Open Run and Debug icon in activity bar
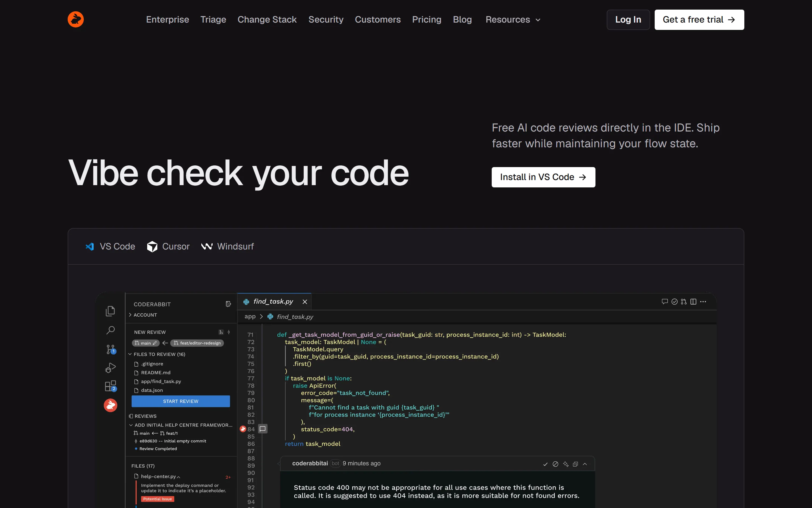This screenshot has height=508, width=812. click(111, 368)
